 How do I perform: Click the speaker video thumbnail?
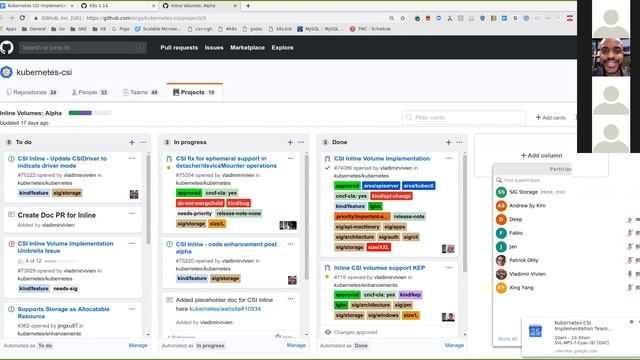tap(611, 57)
